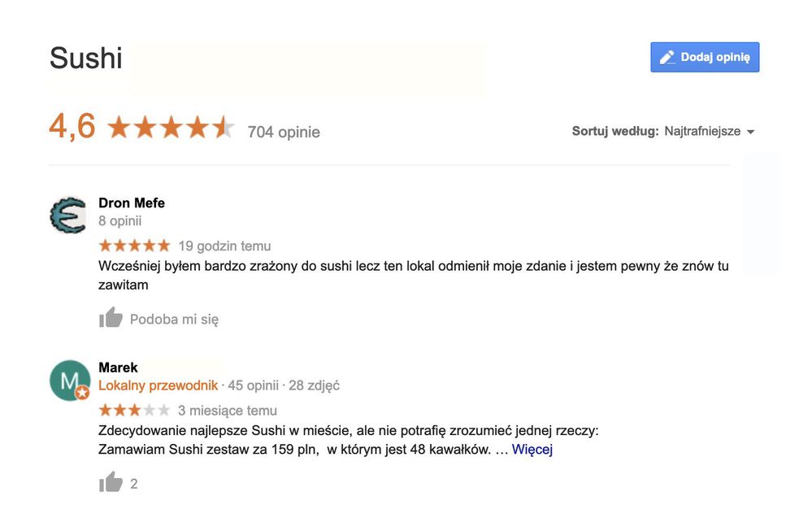Click the first orange star in Marek's rating

pos(104,411)
